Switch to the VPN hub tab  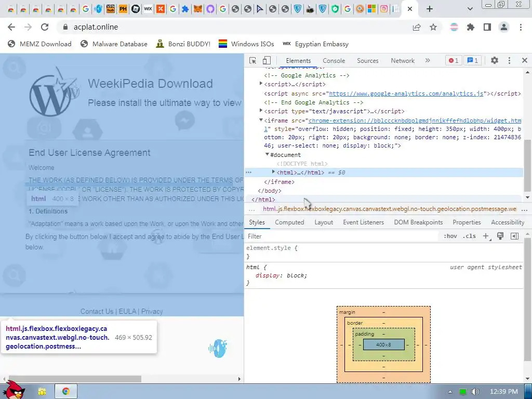[111, 9]
